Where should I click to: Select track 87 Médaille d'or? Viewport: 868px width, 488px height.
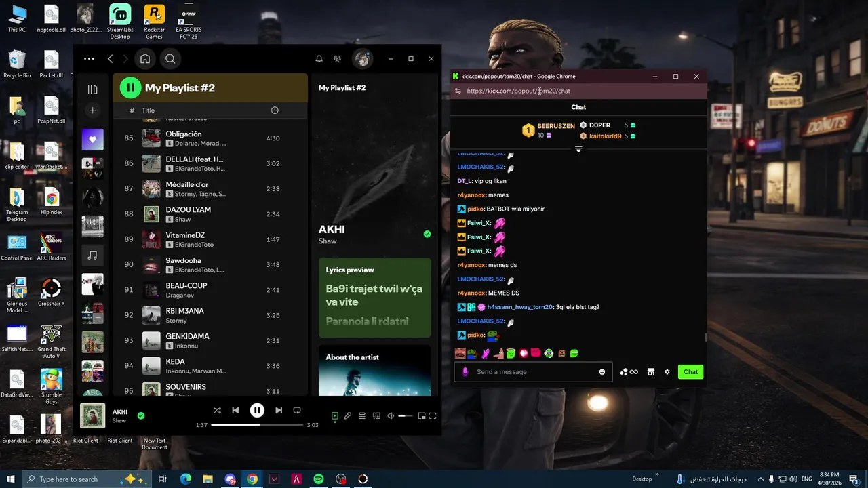(210, 188)
